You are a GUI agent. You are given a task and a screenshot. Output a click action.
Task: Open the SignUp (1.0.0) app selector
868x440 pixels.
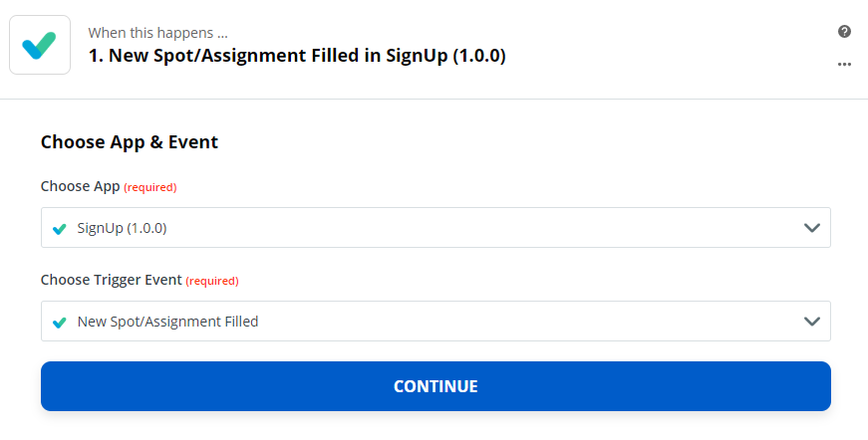(x=435, y=228)
